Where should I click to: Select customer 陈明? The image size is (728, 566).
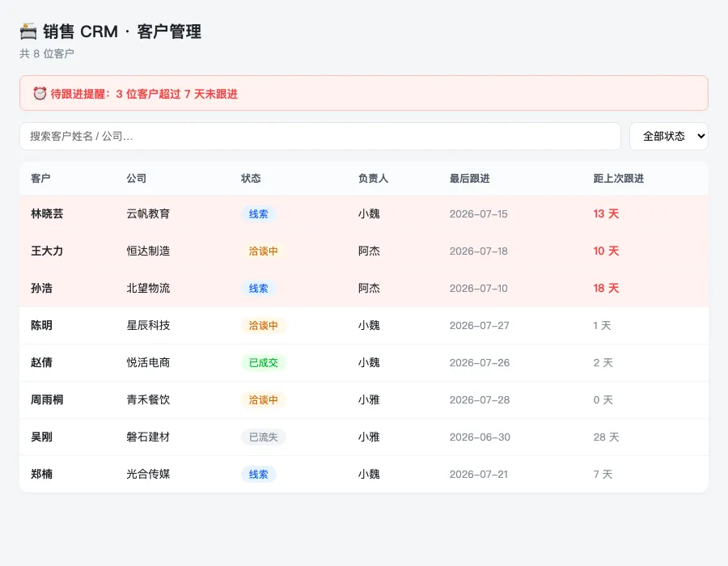(41, 325)
